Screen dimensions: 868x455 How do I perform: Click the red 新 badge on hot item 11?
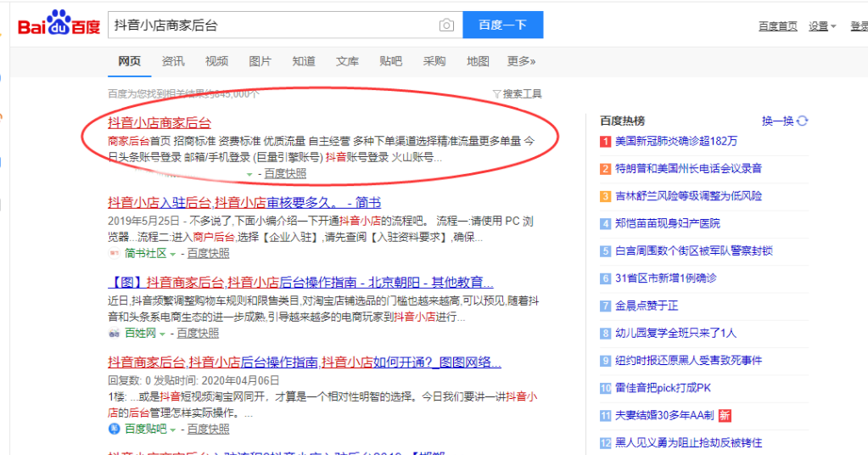[725, 415]
